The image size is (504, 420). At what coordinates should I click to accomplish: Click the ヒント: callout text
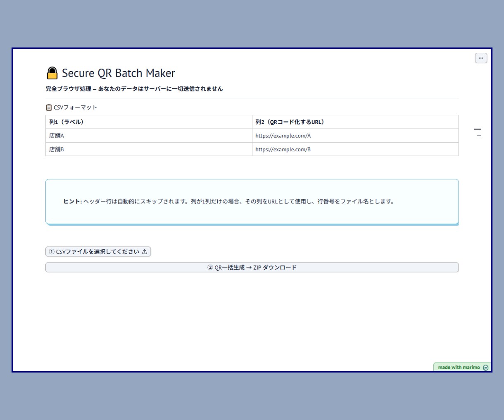pyautogui.click(x=229, y=202)
